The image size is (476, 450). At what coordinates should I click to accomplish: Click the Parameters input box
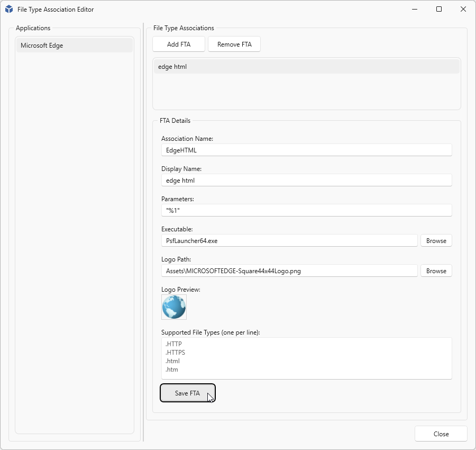click(306, 210)
